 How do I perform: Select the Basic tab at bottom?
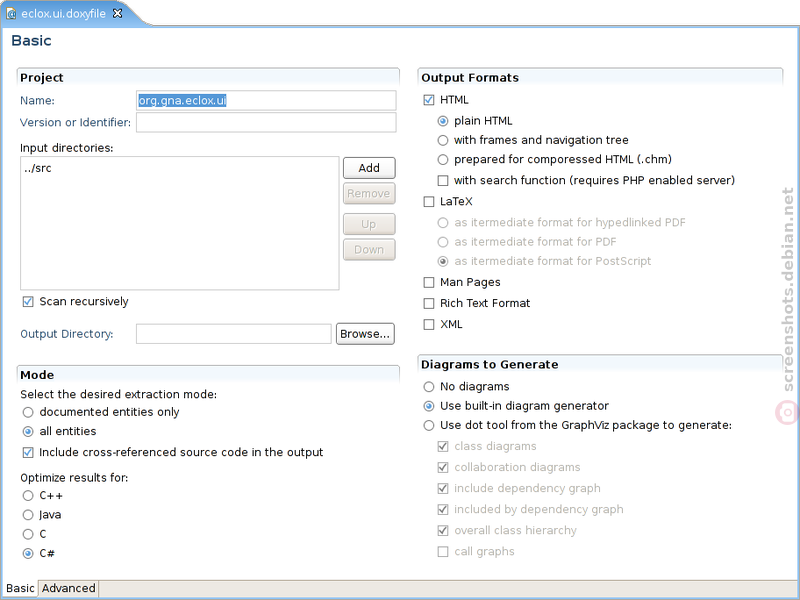20,588
